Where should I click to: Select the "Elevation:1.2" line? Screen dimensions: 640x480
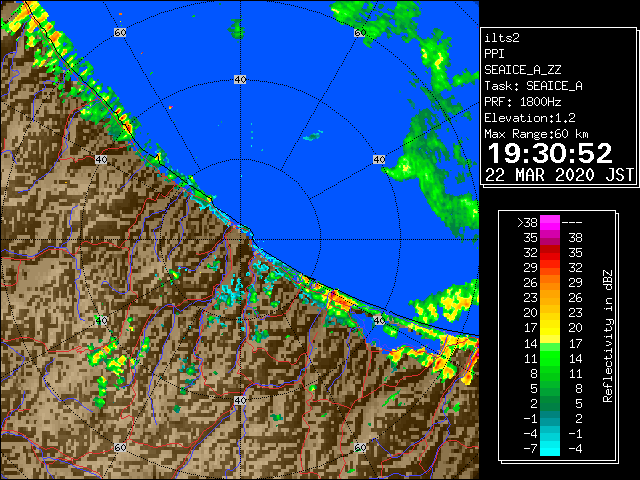pos(530,118)
